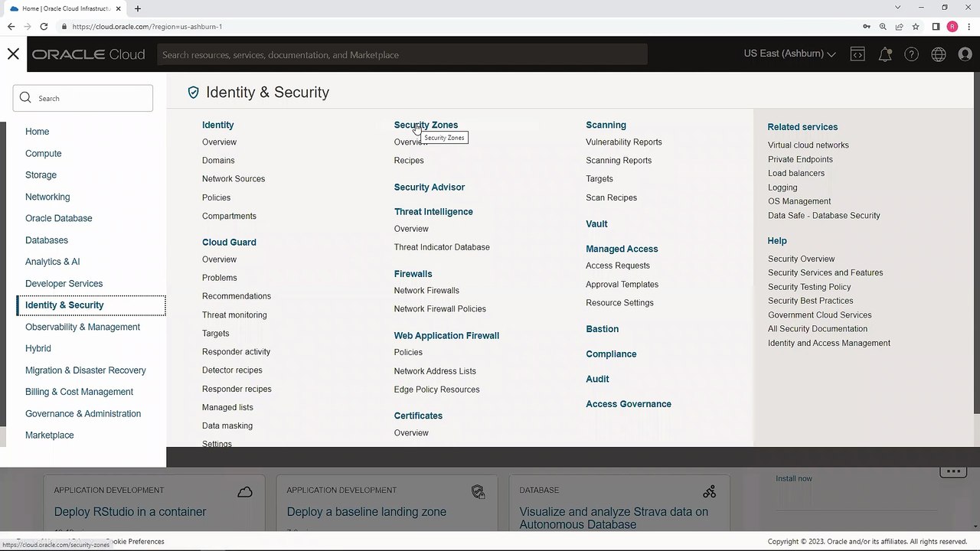Click the navigation menu Search field
980x551 pixels.
pyautogui.click(x=83, y=98)
